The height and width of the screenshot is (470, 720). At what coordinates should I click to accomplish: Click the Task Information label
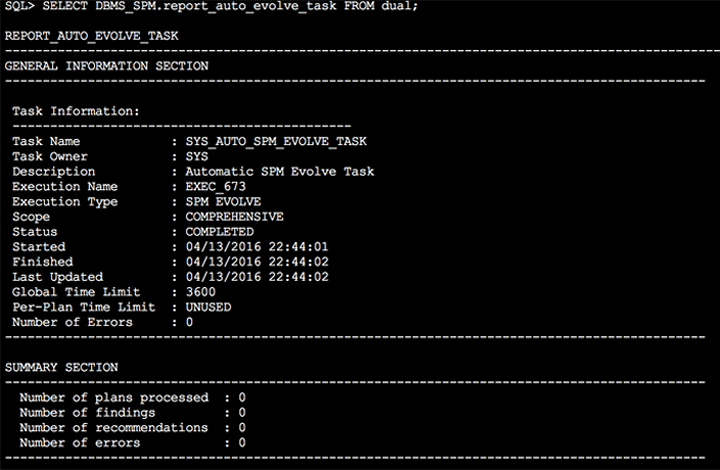(76, 111)
